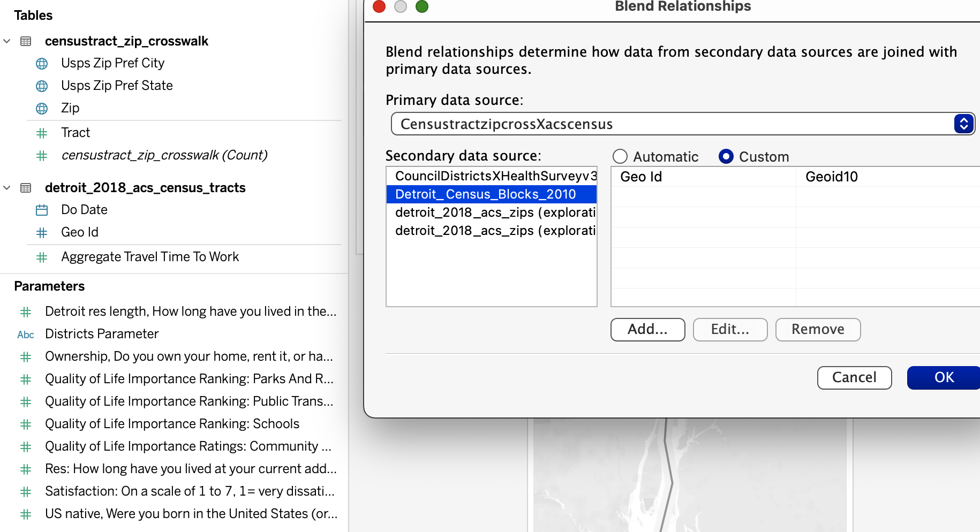Click the Abc icon beside Districts Parameter
Screen dimensions: 980x532
[26, 335]
